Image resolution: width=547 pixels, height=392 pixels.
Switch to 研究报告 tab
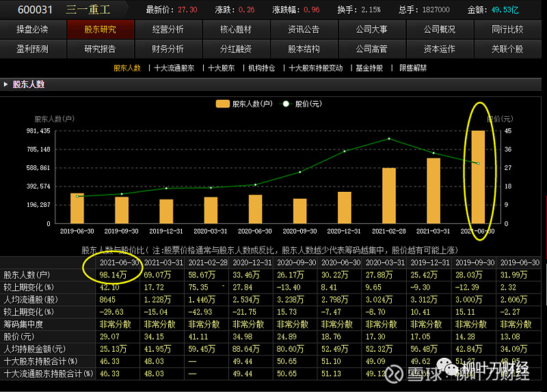point(100,48)
